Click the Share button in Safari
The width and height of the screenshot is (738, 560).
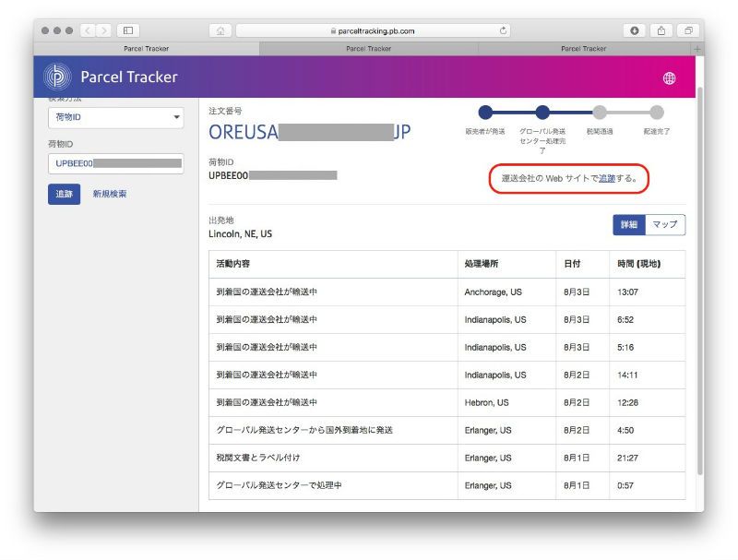click(661, 30)
